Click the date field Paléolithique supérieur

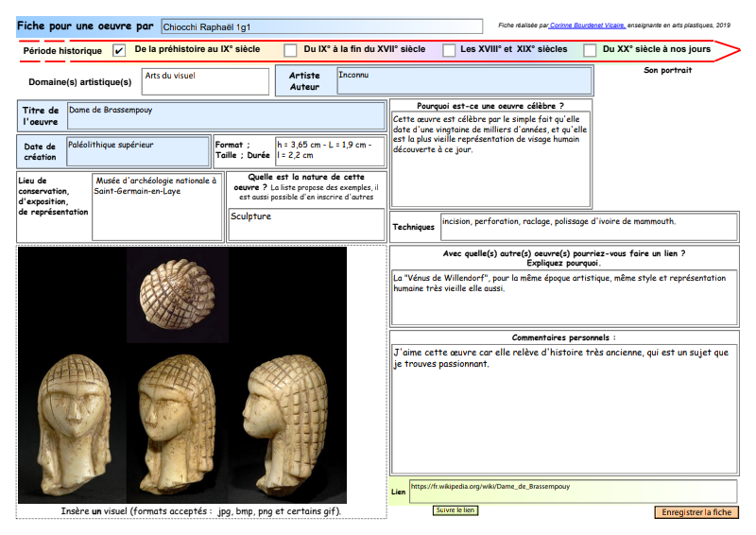(x=138, y=152)
